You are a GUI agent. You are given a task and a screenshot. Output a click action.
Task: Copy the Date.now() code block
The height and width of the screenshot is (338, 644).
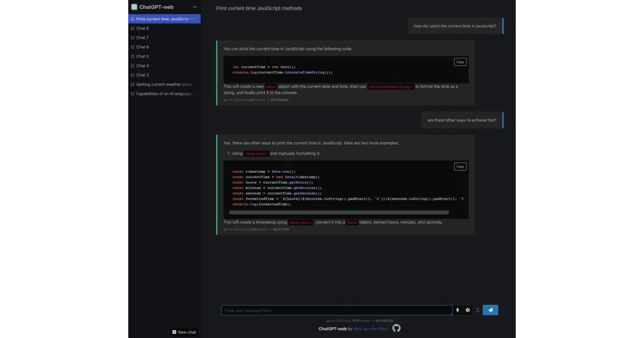point(460,167)
